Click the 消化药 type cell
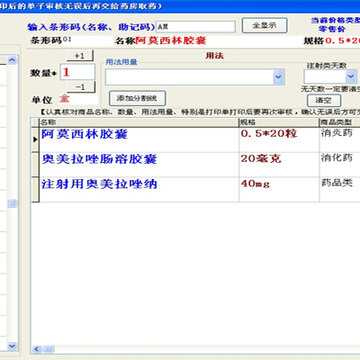Image resolution: width=360 pixels, height=360 pixels. click(x=340, y=165)
